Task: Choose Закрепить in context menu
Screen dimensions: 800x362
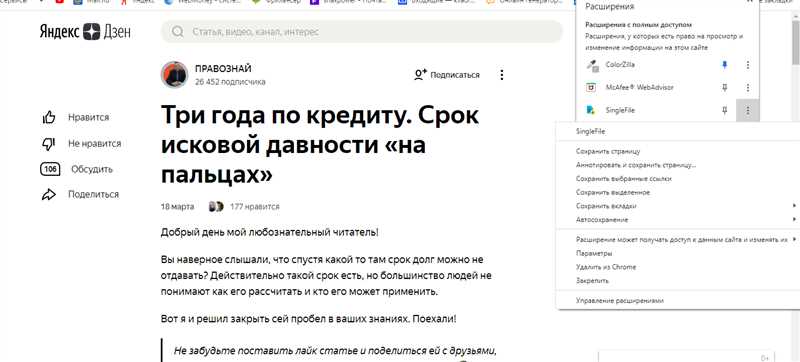Action: tap(678, 281)
